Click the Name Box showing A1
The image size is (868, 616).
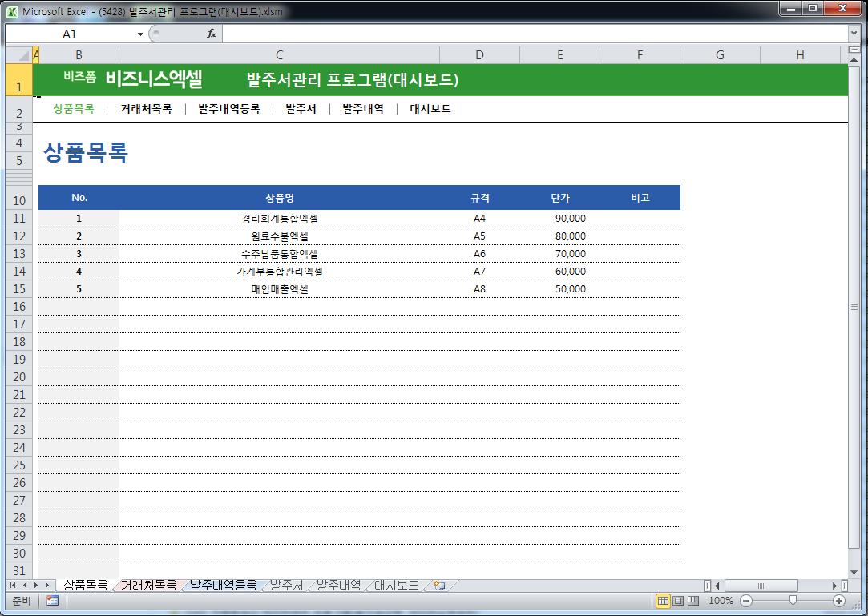point(70,34)
